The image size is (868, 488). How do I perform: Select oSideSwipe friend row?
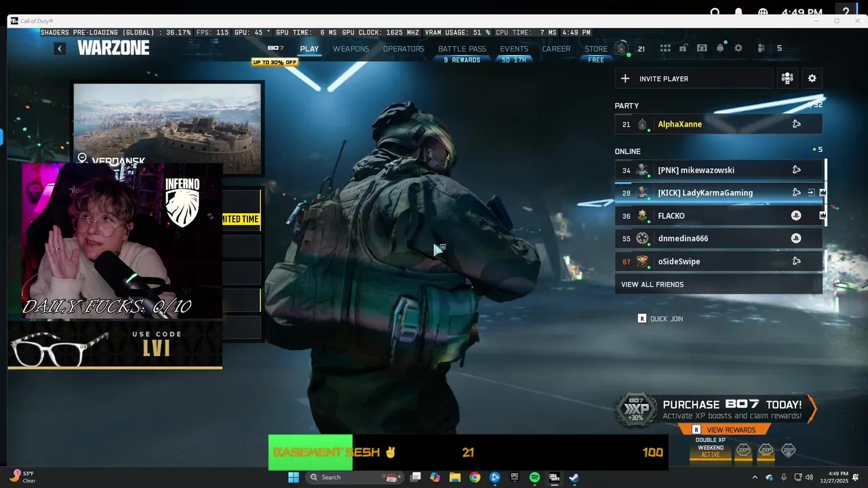tap(718, 262)
